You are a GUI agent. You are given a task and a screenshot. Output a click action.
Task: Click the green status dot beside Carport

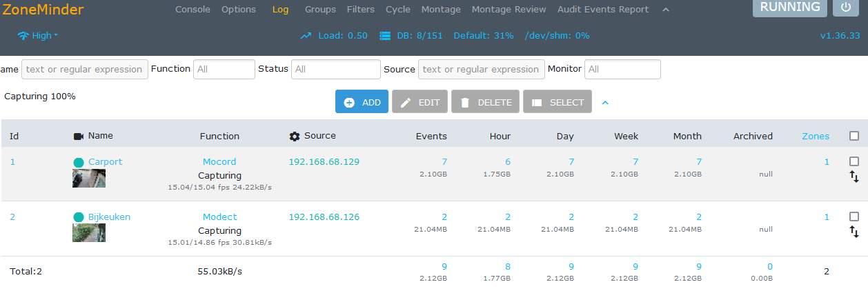click(79, 162)
